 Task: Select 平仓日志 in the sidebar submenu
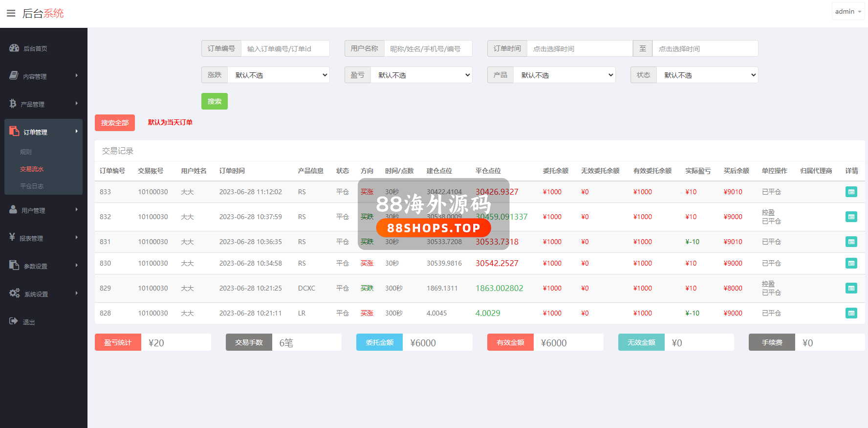pos(32,186)
